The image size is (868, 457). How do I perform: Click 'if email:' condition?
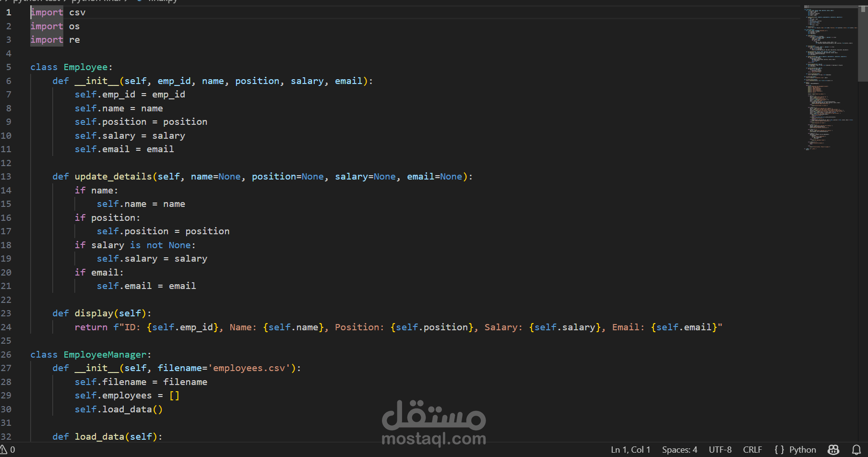(99, 273)
